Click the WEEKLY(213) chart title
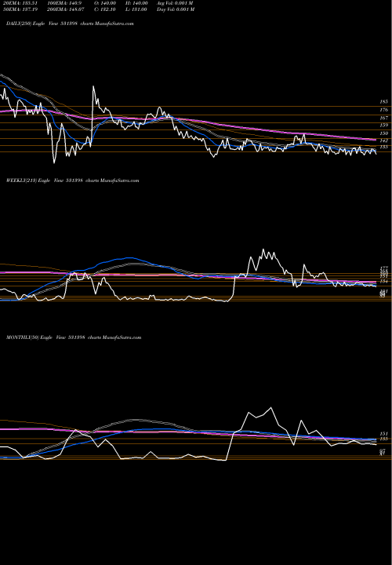The width and height of the screenshot is (392, 565). [x=72, y=180]
